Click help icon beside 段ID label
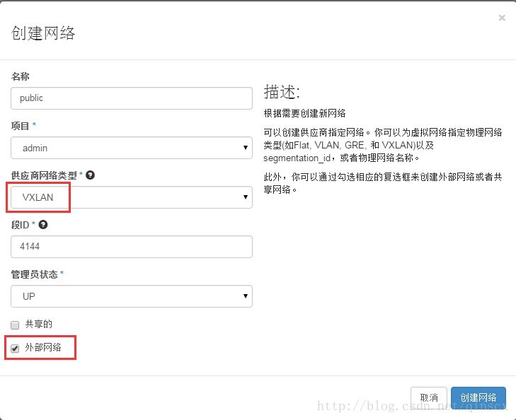516x420 pixels. tap(43, 224)
